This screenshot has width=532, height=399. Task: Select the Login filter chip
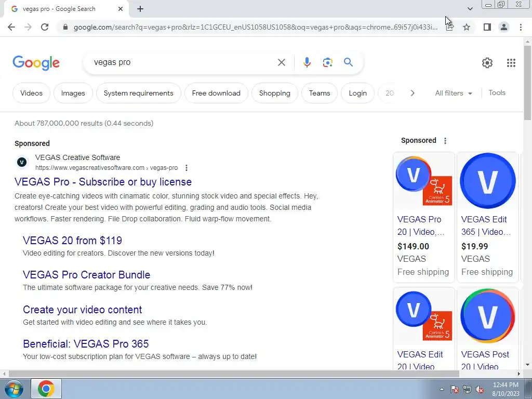pyautogui.click(x=357, y=93)
